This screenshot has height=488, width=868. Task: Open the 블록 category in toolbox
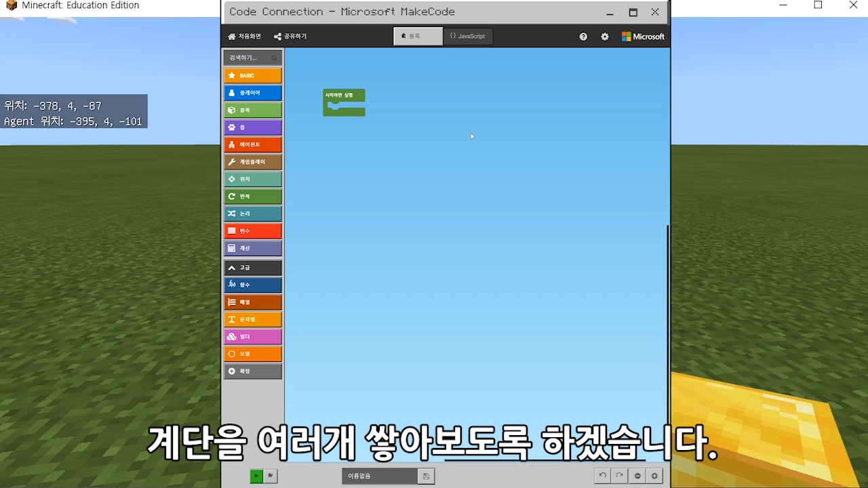253,110
